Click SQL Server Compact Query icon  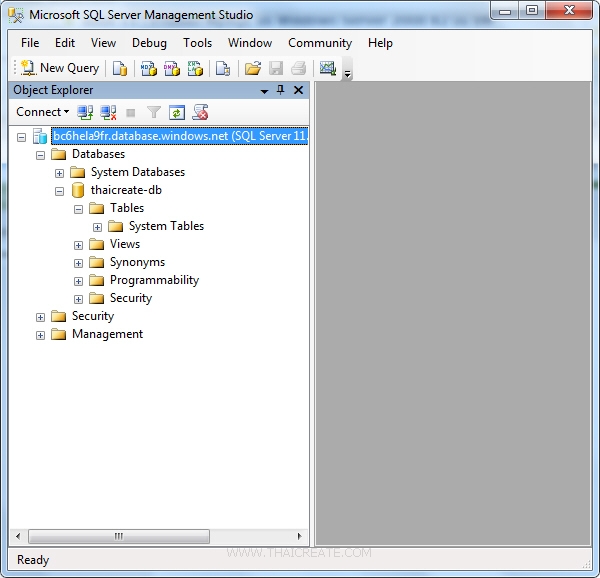point(223,69)
